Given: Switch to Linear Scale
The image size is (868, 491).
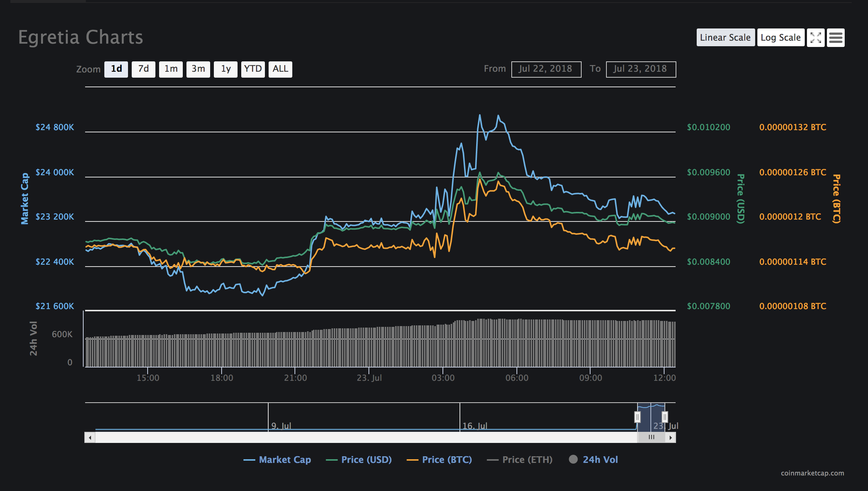Looking at the screenshot, I should click(726, 37).
